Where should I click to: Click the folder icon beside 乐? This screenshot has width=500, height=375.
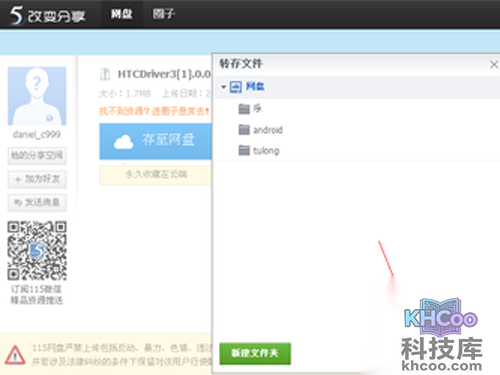pos(244,109)
